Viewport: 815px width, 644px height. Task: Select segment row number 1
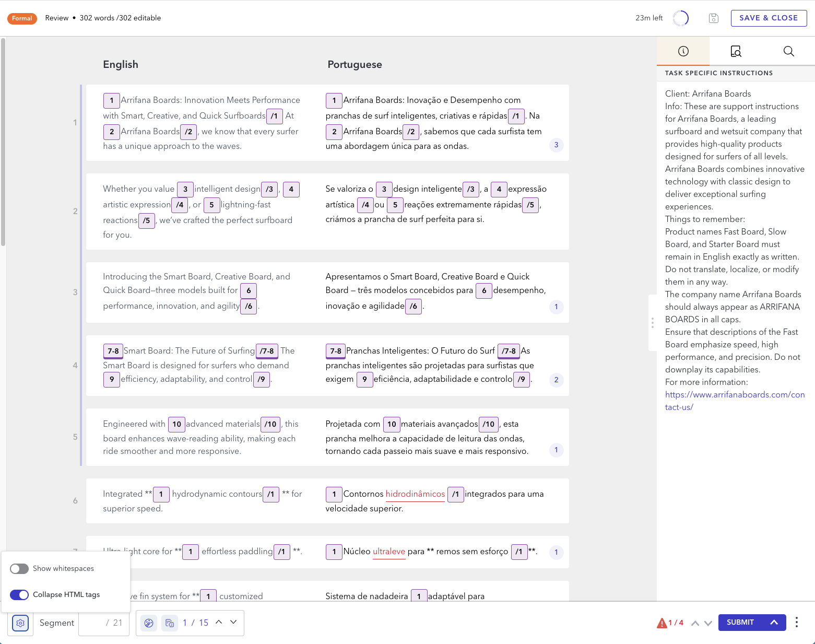[75, 123]
